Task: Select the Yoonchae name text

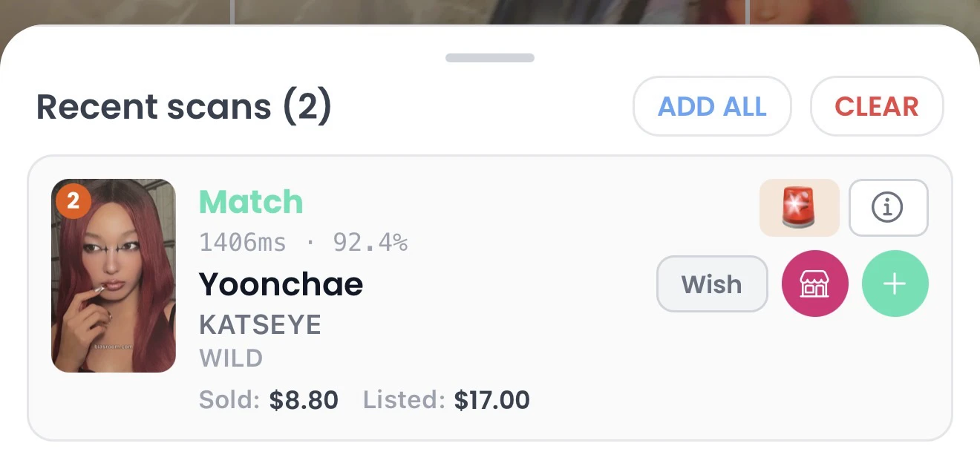Action: (281, 284)
